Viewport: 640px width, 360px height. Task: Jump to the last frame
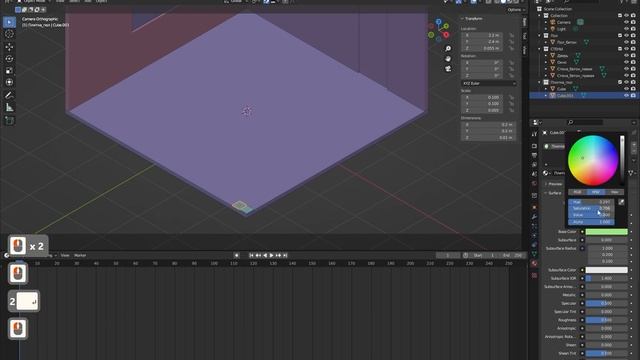click(x=285, y=255)
